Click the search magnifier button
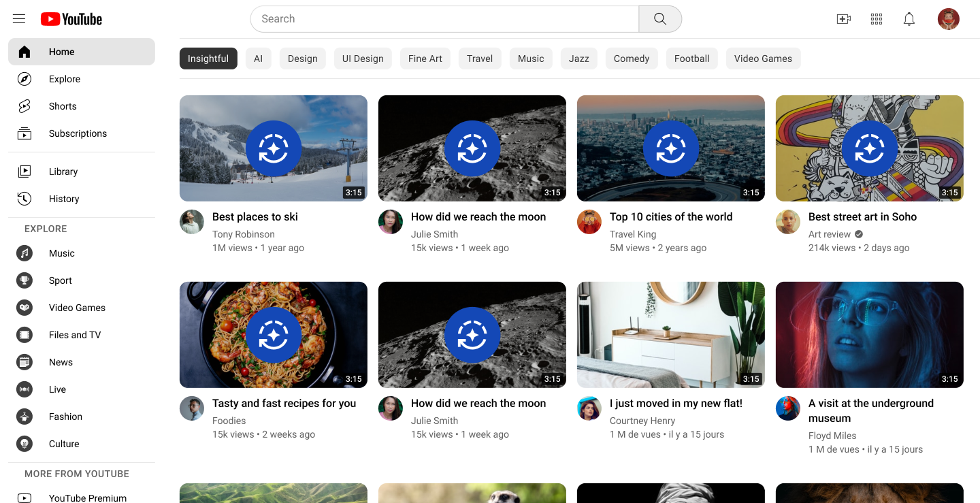 [660, 19]
